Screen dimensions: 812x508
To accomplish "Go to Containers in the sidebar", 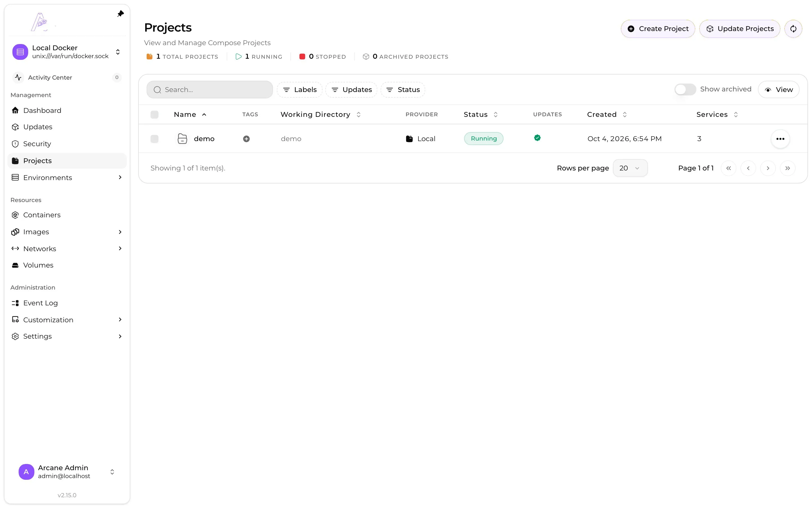I will tap(67, 215).
